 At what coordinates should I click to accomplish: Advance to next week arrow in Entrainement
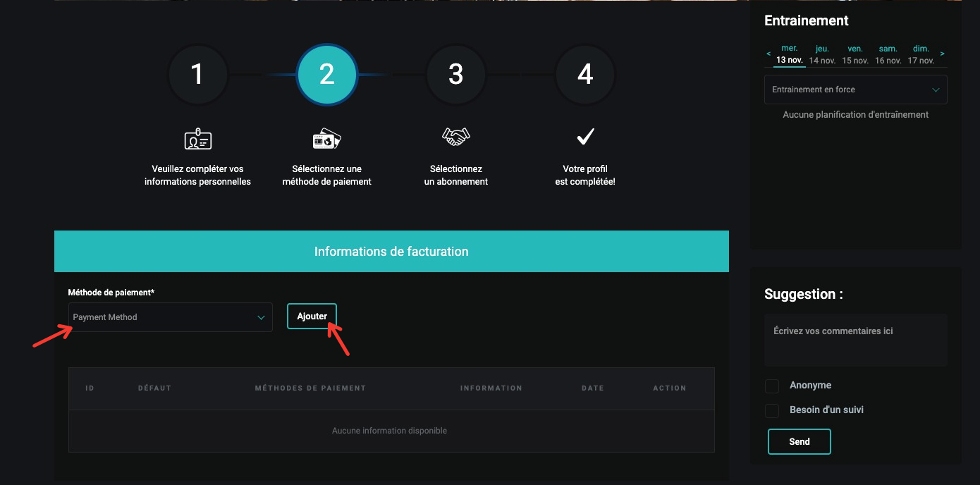(x=942, y=54)
